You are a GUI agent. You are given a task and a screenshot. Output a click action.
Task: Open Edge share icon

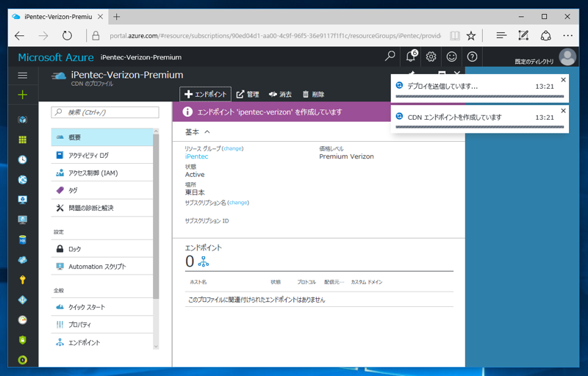click(545, 35)
